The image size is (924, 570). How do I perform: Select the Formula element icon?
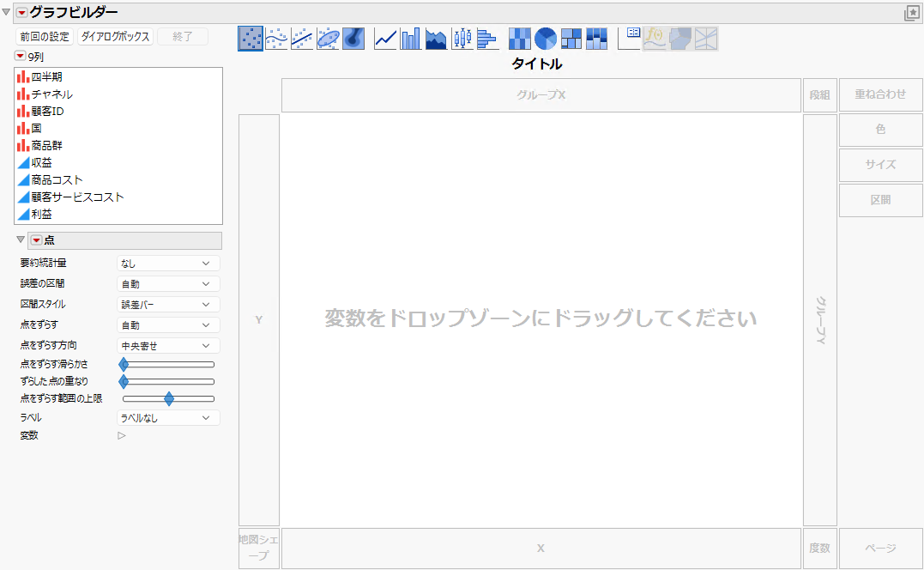[x=655, y=39]
